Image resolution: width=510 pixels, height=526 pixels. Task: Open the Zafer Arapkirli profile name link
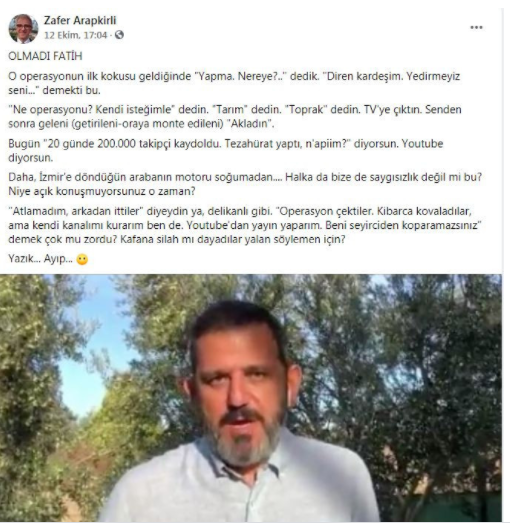80,20
